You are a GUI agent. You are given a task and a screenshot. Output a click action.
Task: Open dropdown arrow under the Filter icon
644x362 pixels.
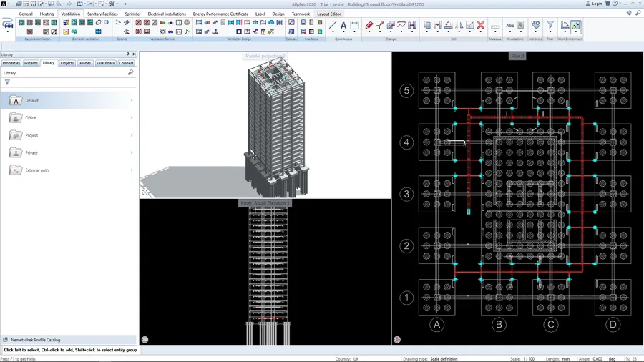550,32
